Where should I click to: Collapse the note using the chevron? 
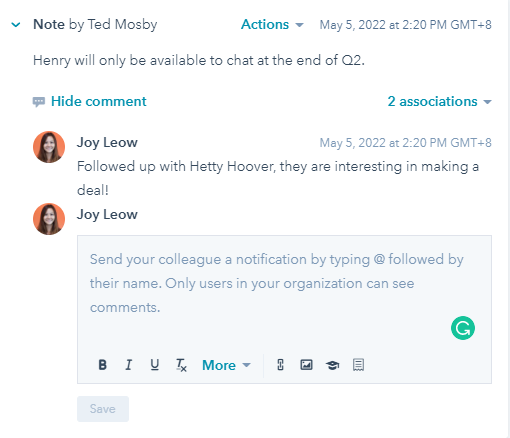point(16,25)
